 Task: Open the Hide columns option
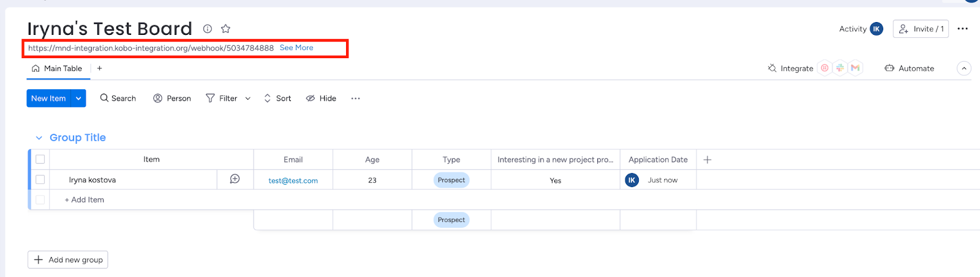[x=321, y=98]
